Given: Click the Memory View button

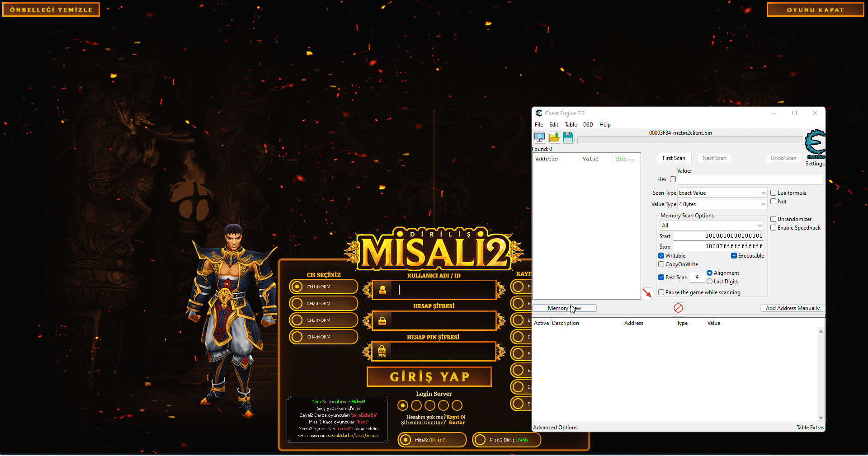Looking at the screenshot, I should (565, 308).
